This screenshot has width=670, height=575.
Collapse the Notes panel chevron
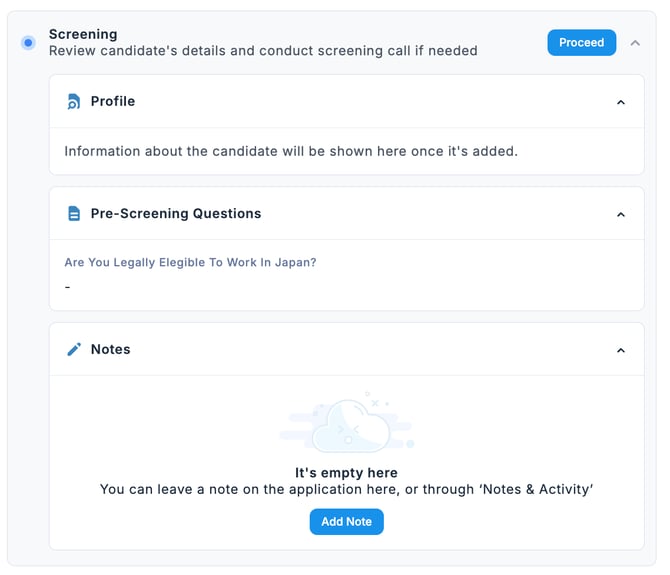coord(621,350)
